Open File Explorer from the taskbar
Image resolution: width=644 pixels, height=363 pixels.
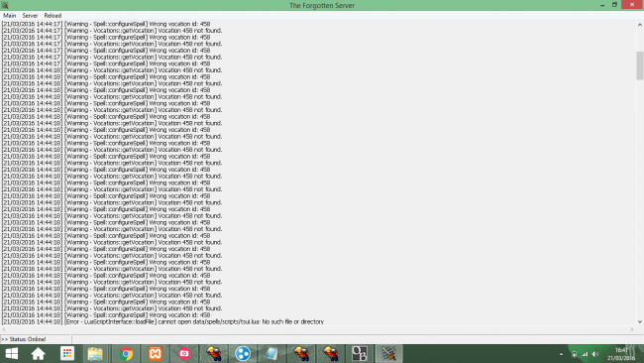click(x=95, y=353)
